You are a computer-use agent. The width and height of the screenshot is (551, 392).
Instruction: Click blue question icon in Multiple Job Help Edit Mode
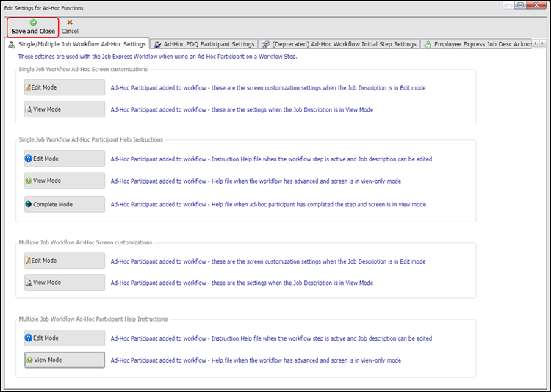pyautogui.click(x=29, y=338)
